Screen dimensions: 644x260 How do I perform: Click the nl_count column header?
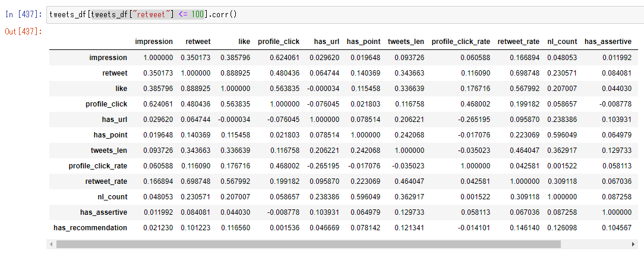[561, 42]
